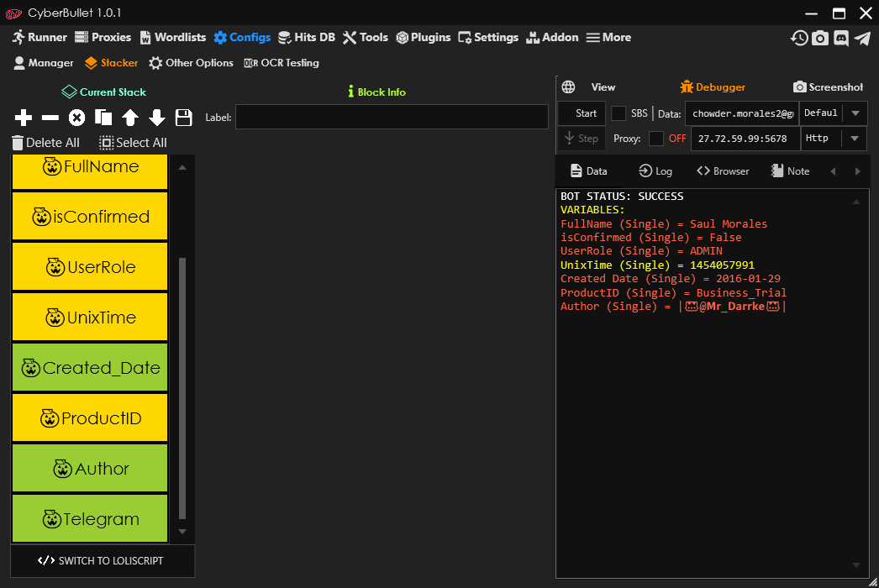Go to the Proxies section

click(x=103, y=38)
